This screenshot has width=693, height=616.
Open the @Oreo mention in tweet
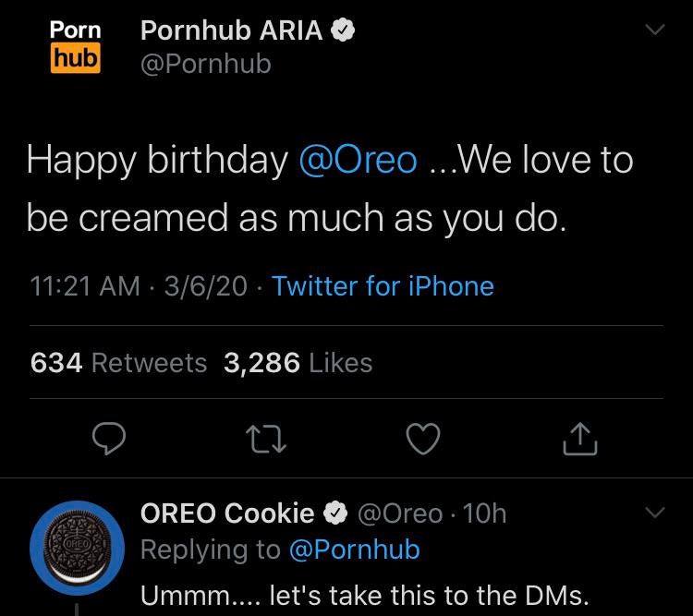coord(358,160)
